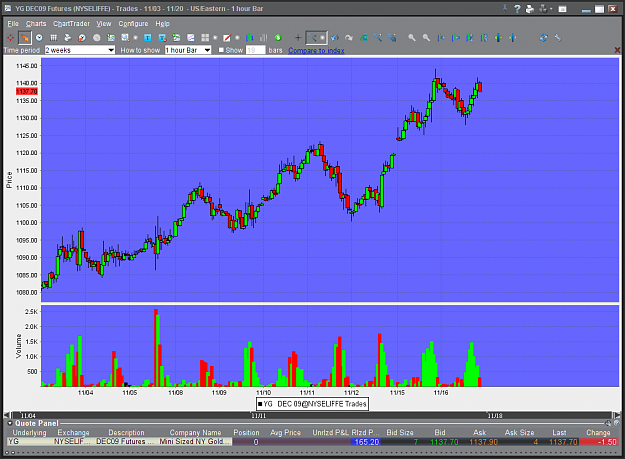Screen dimensions: 625x459
Task: Click the remove-trendlines icon
Action: coord(392,37)
